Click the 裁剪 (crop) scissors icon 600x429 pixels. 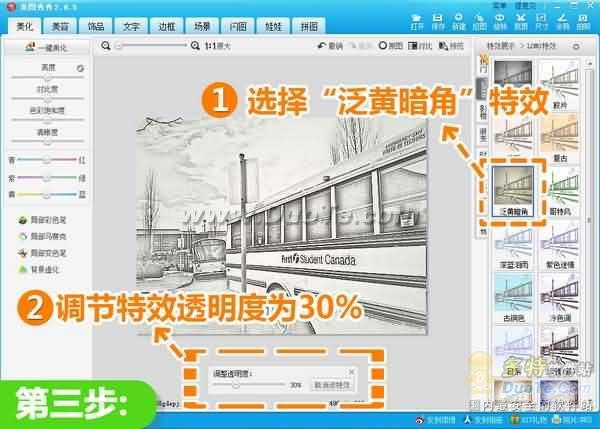tap(520, 22)
